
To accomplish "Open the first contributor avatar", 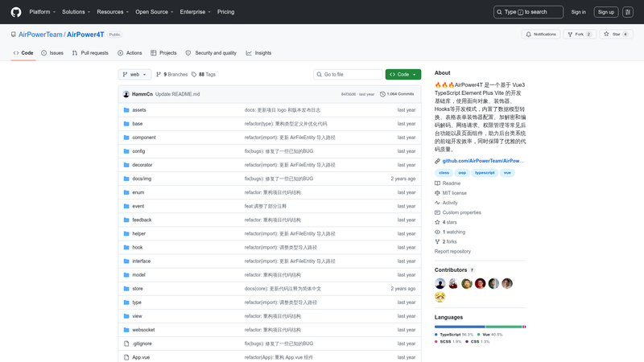I will pyautogui.click(x=440, y=284).
